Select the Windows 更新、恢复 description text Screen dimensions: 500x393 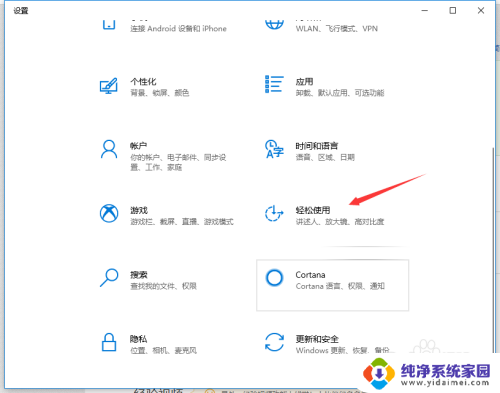click(x=342, y=350)
